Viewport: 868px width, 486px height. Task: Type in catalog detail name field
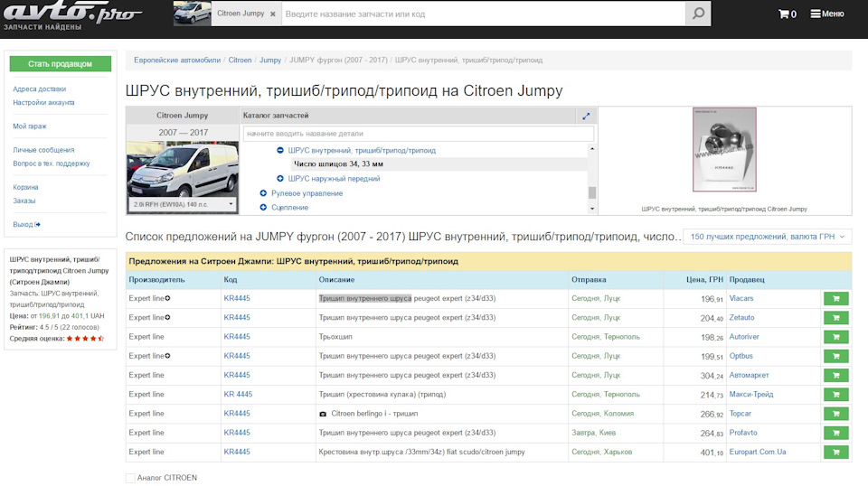pyautogui.click(x=419, y=134)
